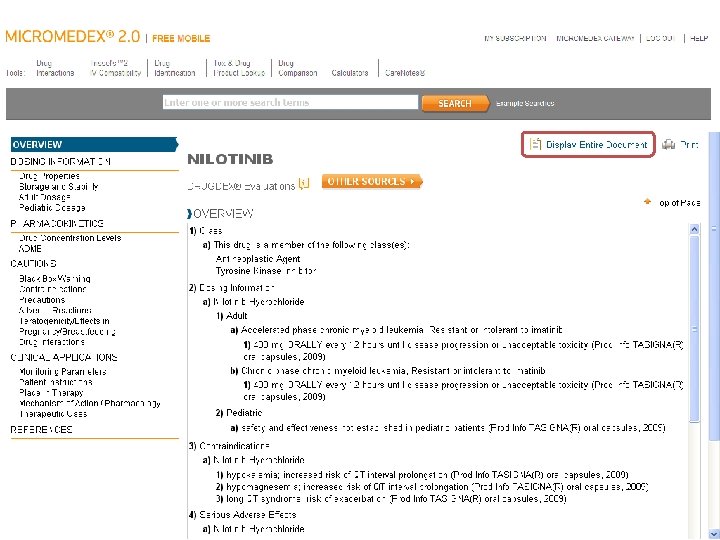The image size is (720, 540).
Task: Open the DRUGDEX Evaluations info icon
Action: click(x=304, y=184)
